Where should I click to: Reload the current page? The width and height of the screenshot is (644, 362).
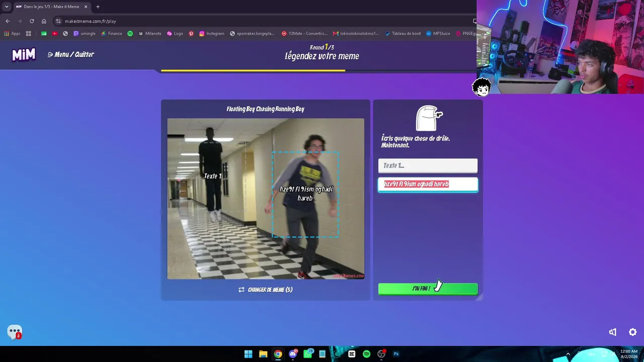[x=32, y=21]
